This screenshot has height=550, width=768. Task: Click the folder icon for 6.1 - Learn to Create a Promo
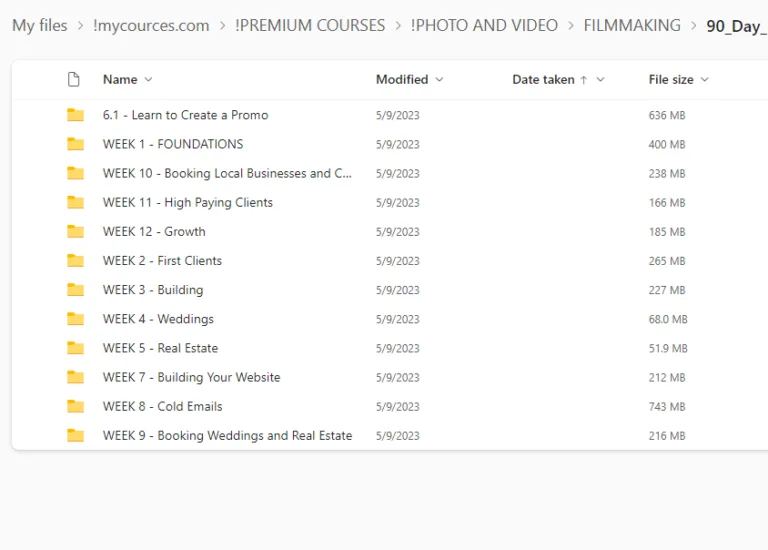point(75,115)
